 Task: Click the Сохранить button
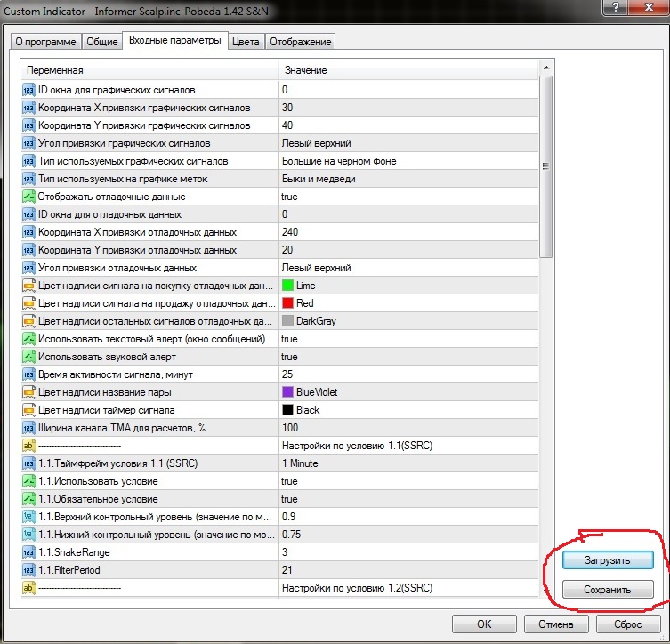[608, 590]
